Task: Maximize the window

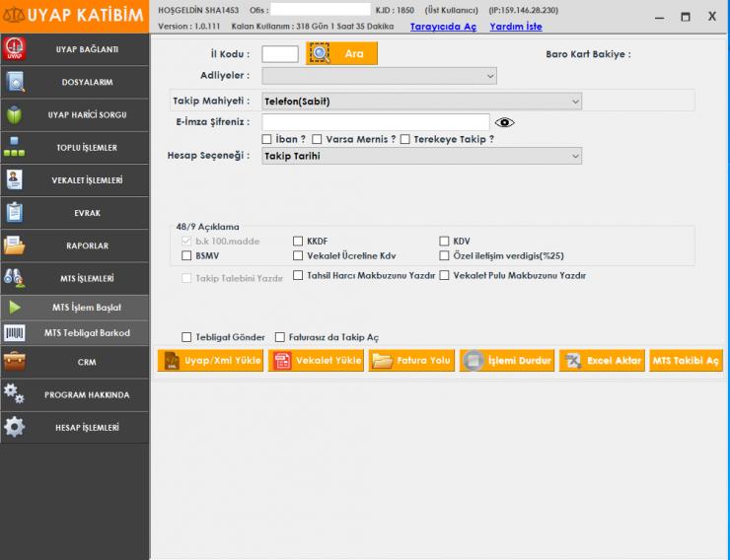Action: [x=686, y=17]
